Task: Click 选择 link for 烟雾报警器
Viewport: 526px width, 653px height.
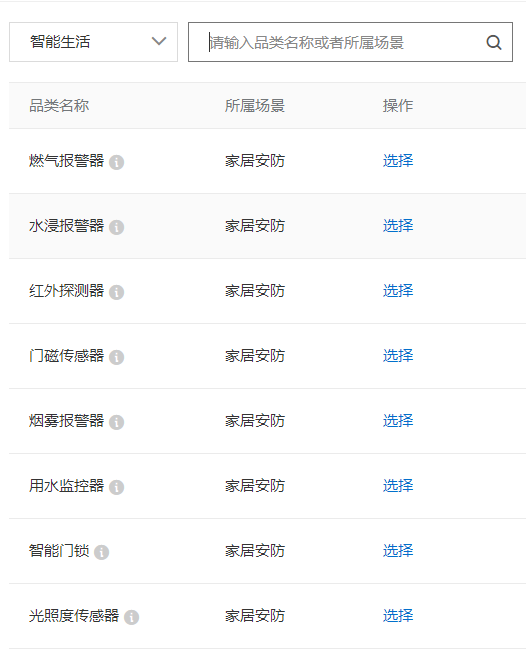Action: [x=398, y=421]
